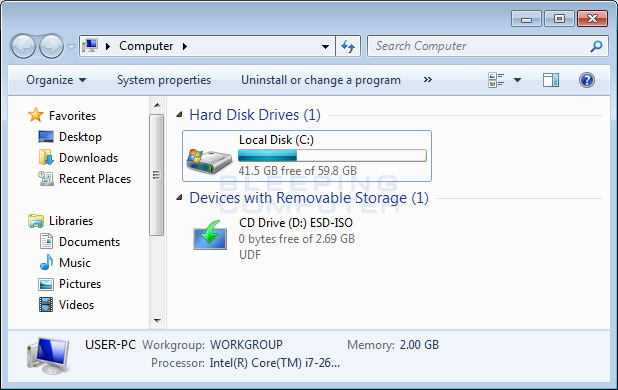Maximize the Computer window
The height and width of the screenshot is (390, 618).
click(x=559, y=19)
